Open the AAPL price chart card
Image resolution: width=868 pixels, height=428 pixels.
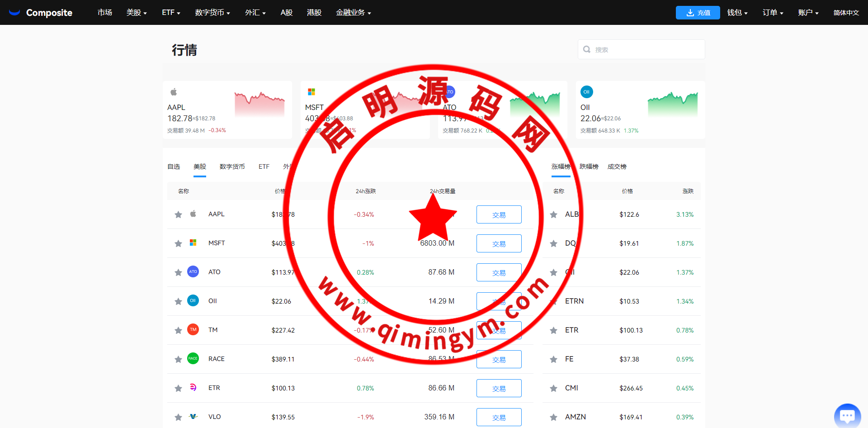click(x=227, y=110)
